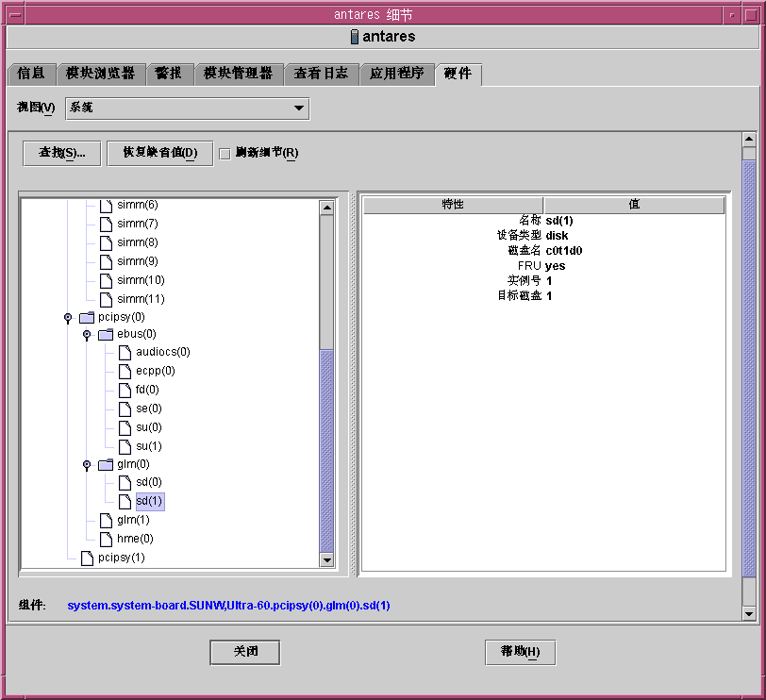Click the 值 column header
Viewport: 766px width, 700px height.
[634, 205]
